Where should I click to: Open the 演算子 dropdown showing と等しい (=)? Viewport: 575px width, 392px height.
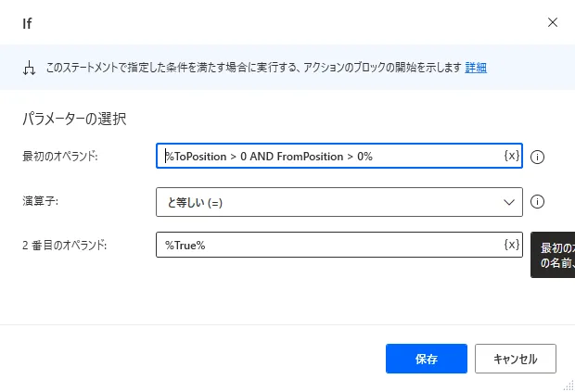[x=329, y=201]
